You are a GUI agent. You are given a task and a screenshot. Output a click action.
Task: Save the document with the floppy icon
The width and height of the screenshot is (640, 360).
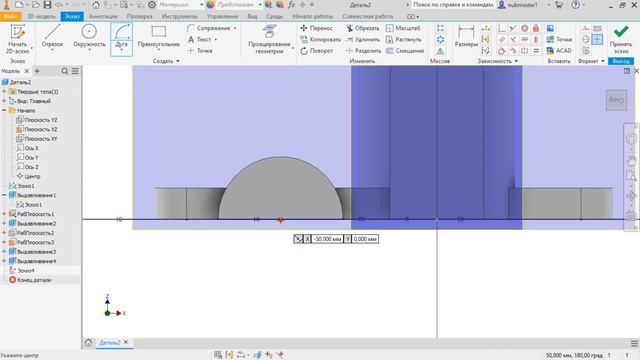[47, 5]
